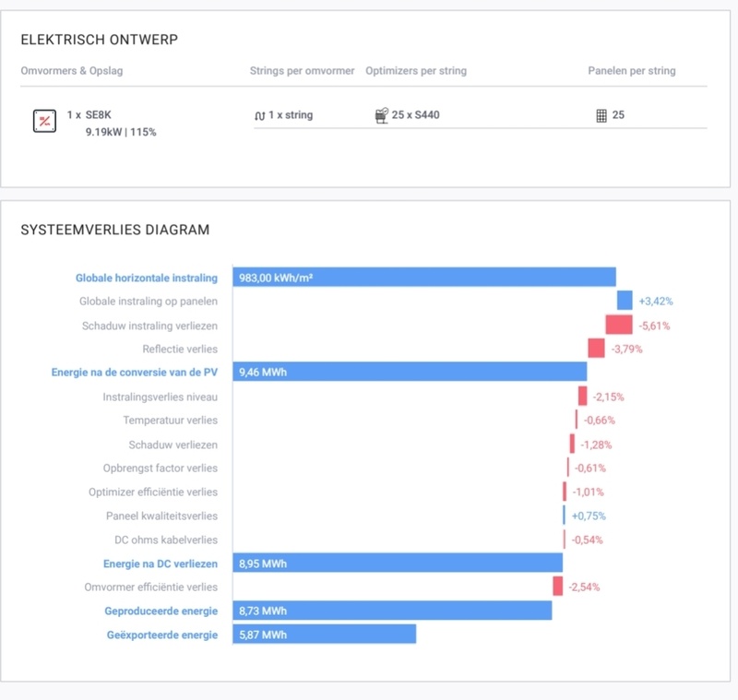Click the red -5,61% shadow loss bar
Image resolution: width=738 pixels, height=700 pixels.
point(619,325)
